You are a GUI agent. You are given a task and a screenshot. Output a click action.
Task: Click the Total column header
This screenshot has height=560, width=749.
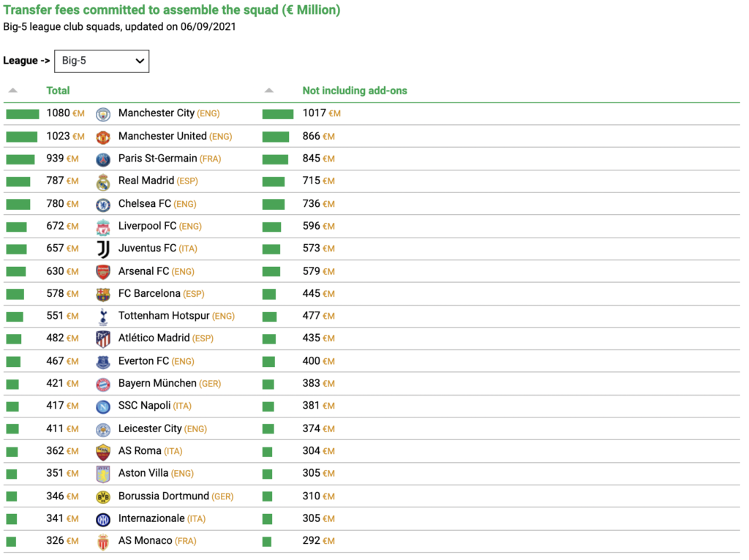(x=58, y=91)
